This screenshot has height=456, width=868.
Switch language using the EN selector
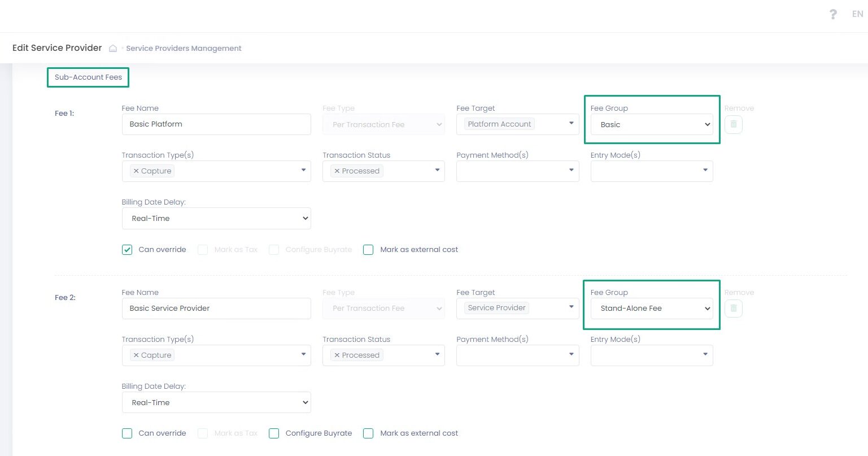click(857, 15)
